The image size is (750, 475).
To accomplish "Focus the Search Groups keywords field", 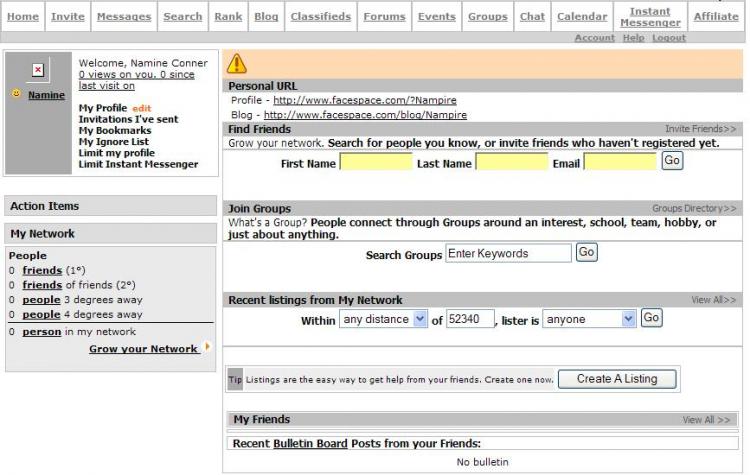I will pyautogui.click(x=508, y=254).
